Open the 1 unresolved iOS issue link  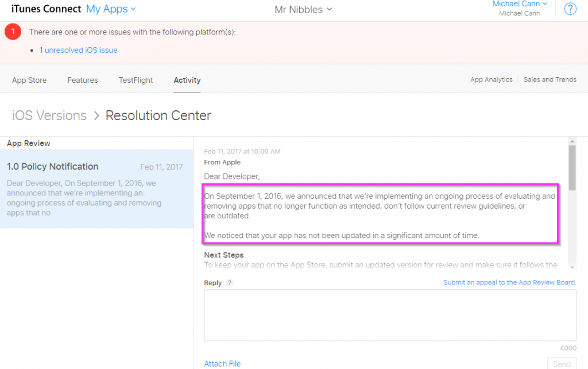click(x=78, y=50)
